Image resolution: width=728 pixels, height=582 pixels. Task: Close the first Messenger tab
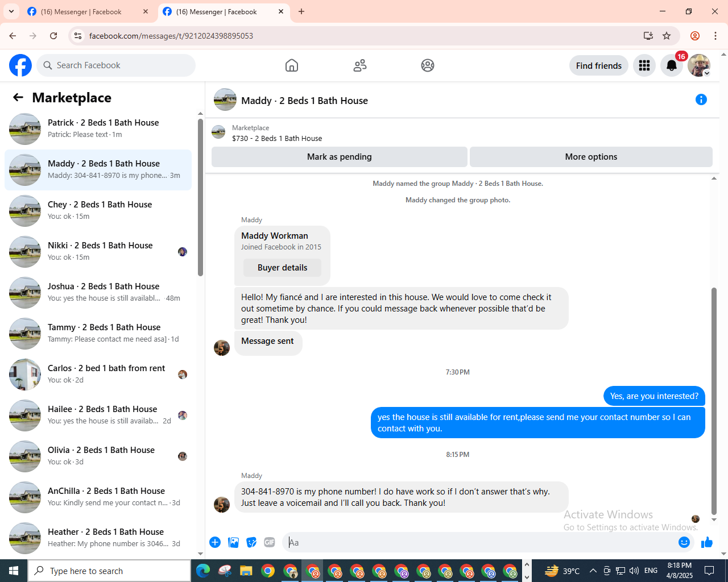[146, 11]
